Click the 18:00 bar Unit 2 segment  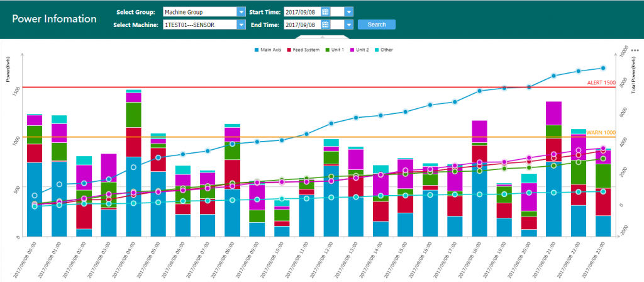[479, 131]
